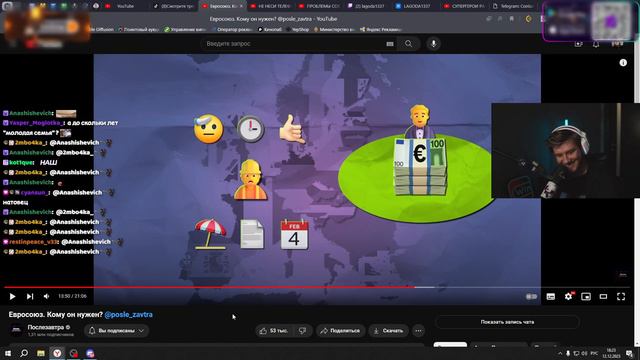Mute the video volume speaker icon
Image resolution: width=640 pixels, height=360 pixels.
[47, 296]
